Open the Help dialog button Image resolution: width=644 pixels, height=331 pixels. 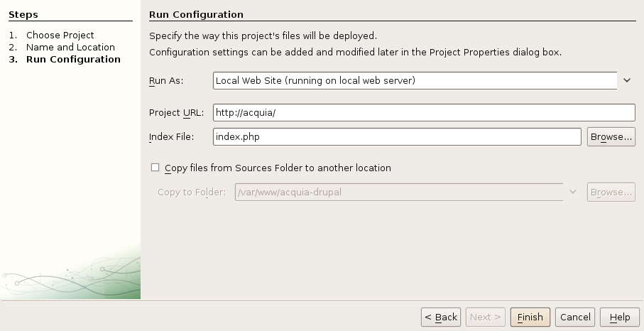click(x=619, y=318)
